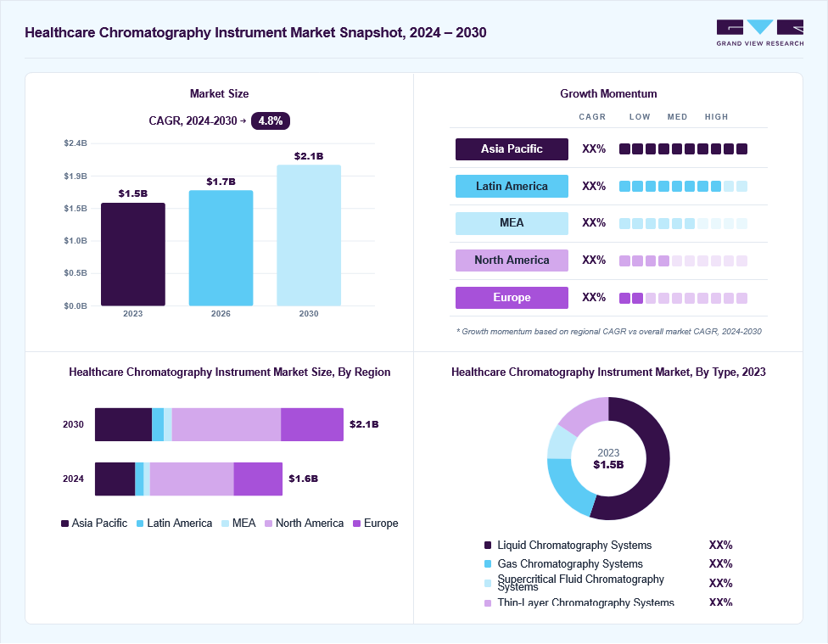
Task: Click the North America segment in 2030 bar
Action: [x=226, y=425]
